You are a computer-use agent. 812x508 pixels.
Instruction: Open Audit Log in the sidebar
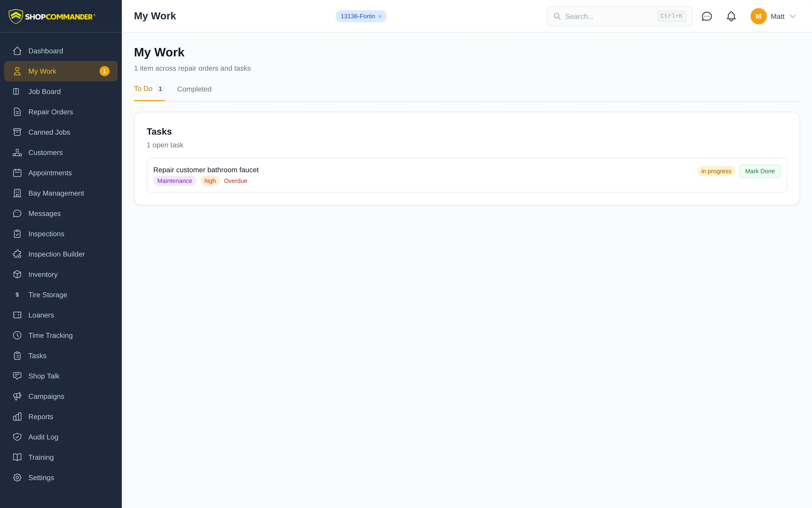click(x=61, y=437)
